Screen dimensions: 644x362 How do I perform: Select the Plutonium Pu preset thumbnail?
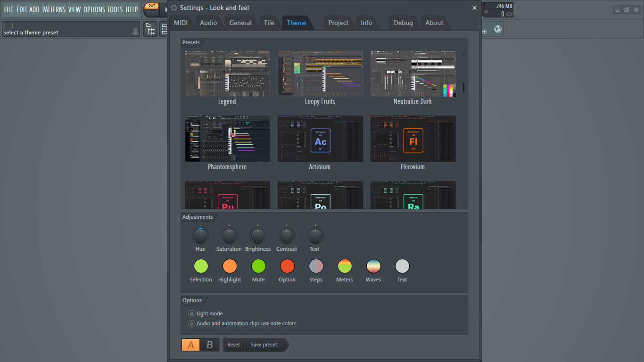[227, 195]
